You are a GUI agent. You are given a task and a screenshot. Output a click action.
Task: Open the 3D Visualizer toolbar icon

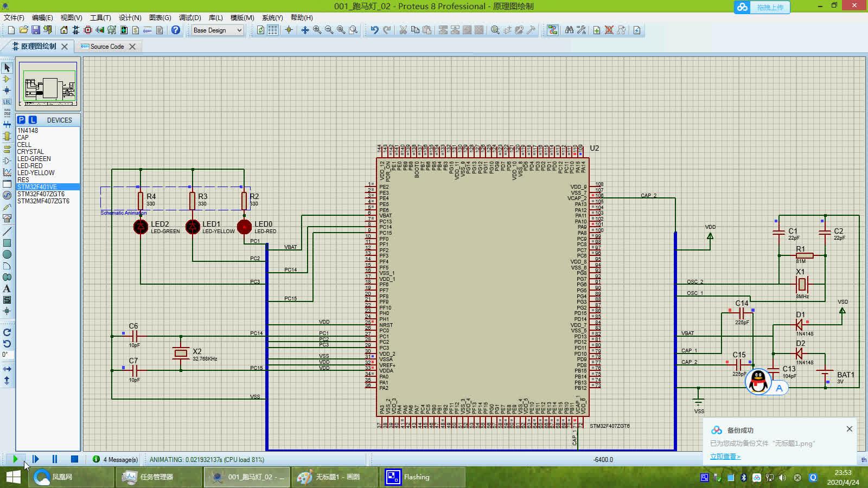[x=100, y=30]
